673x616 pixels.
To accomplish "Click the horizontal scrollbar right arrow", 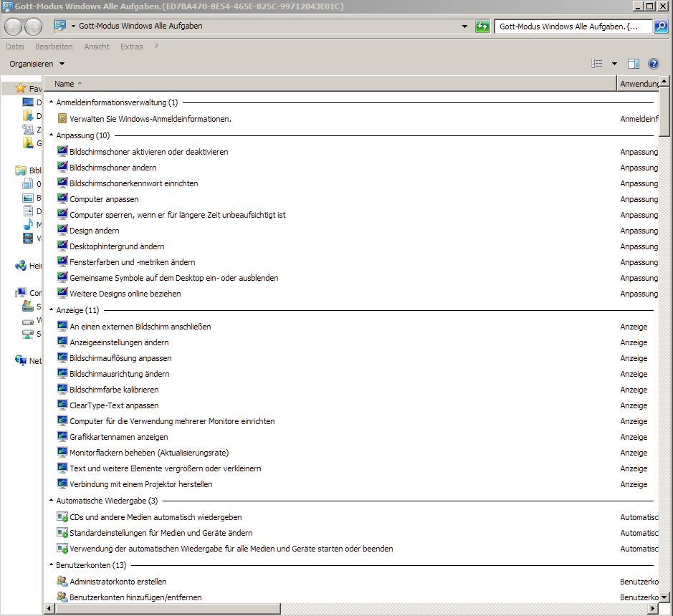I will tap(653, 608).
